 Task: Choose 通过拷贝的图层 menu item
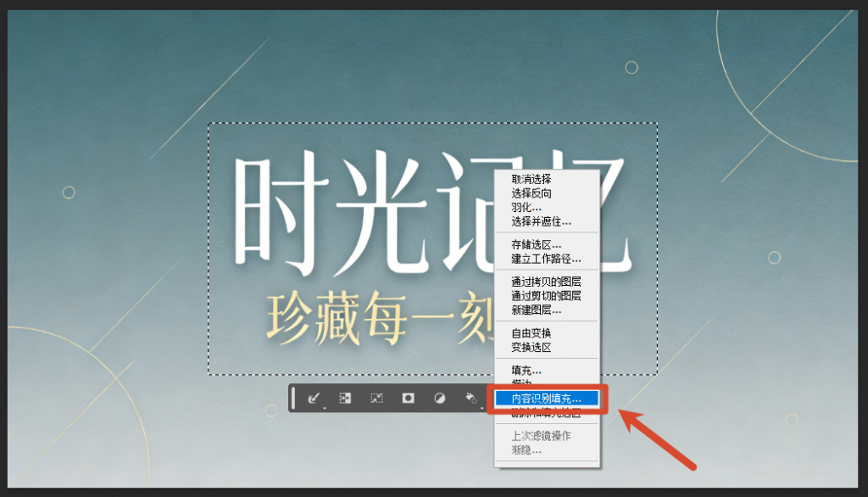(547, 282)
